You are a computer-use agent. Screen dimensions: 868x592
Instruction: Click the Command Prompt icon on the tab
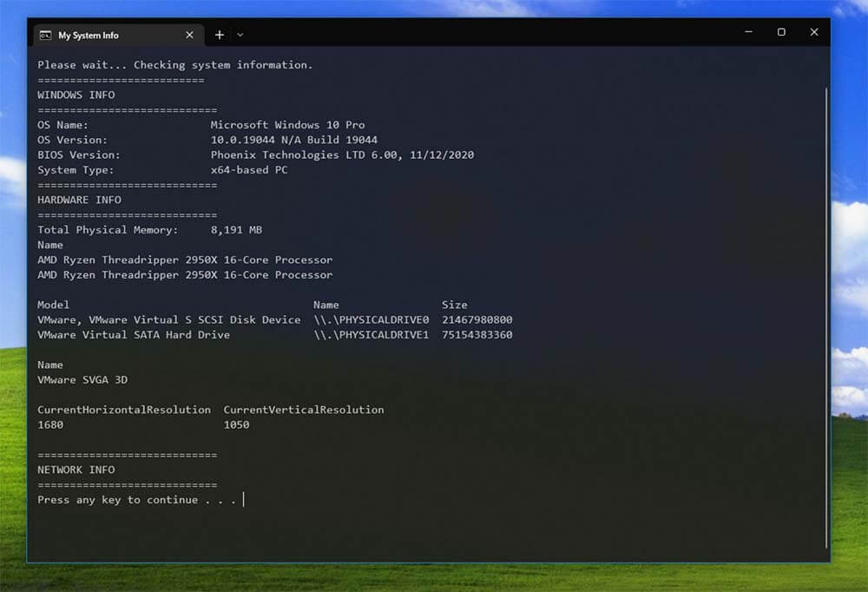click(x=46, y=35)
